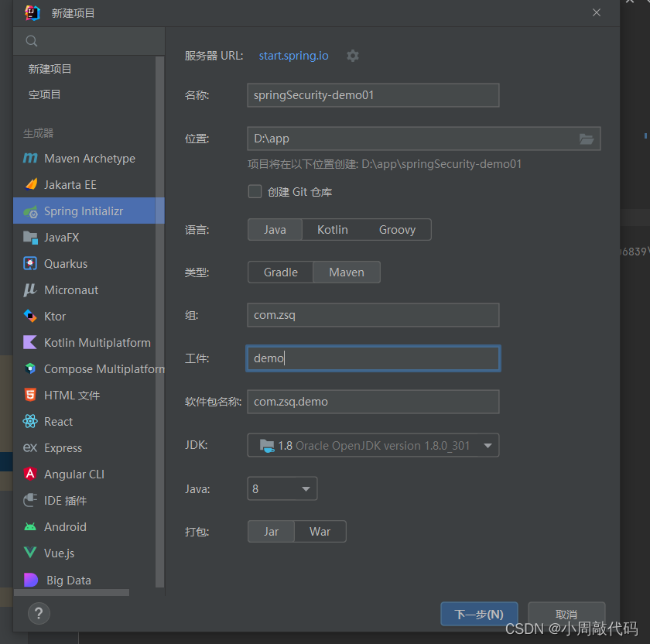650x644 pixels.
Task: Click the group field com.zsq
Action: pyautogui.click(x=373, y=315)
